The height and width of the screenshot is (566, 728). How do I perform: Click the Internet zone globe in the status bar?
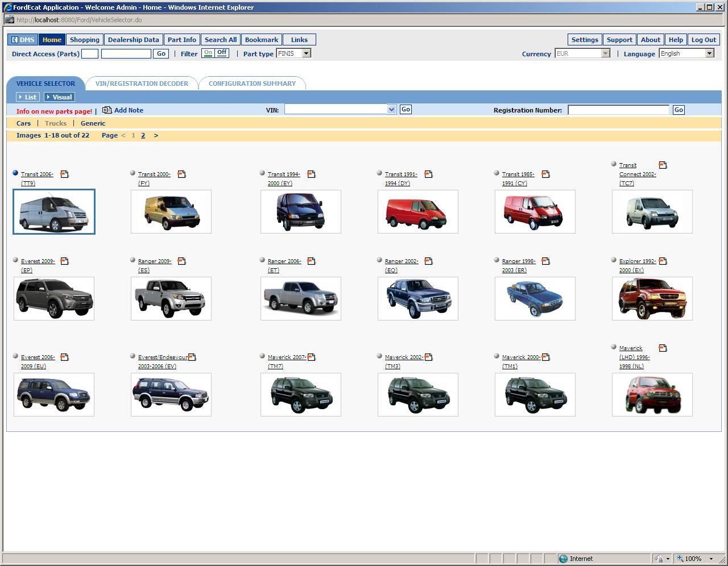[x=563, y=559]
